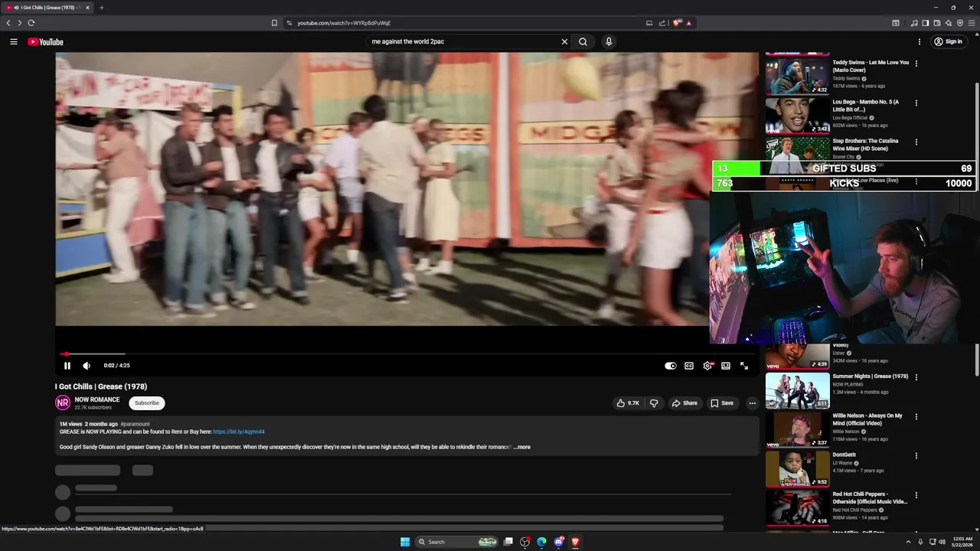Go to the YouTube home logo

click(46, 42)
